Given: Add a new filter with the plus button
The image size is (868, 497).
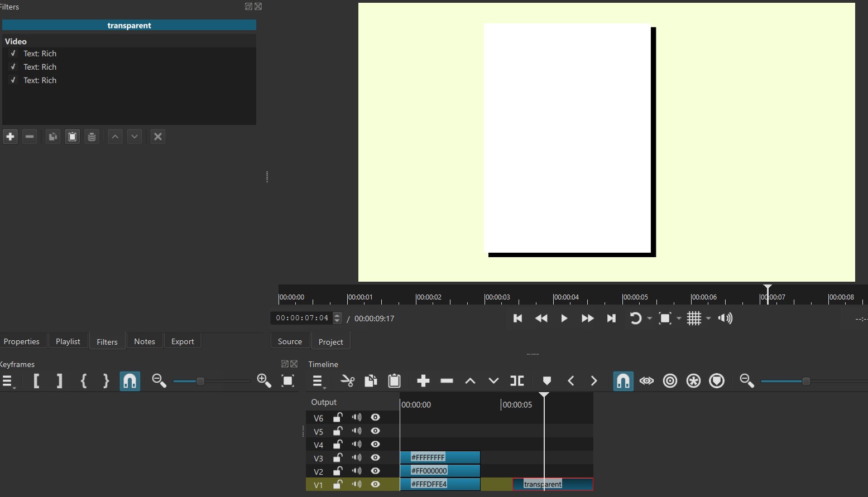Looking at the screenshot, I should click(x=10, y=137).
